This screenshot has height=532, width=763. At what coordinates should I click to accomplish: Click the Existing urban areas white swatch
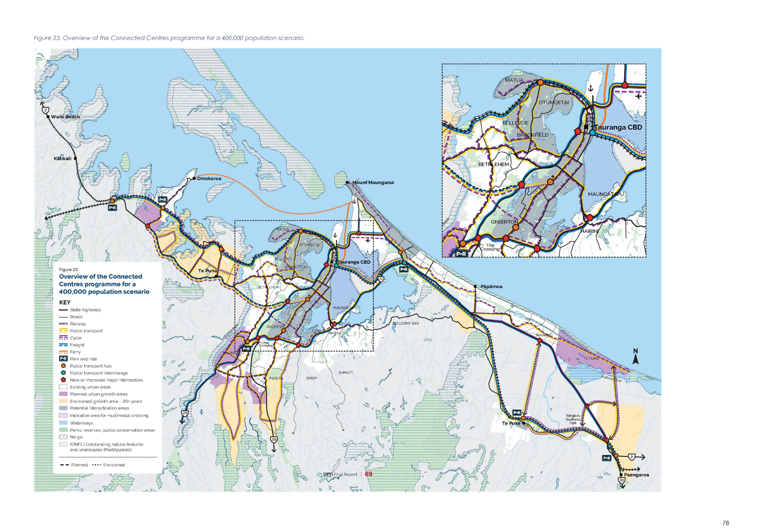63,387
